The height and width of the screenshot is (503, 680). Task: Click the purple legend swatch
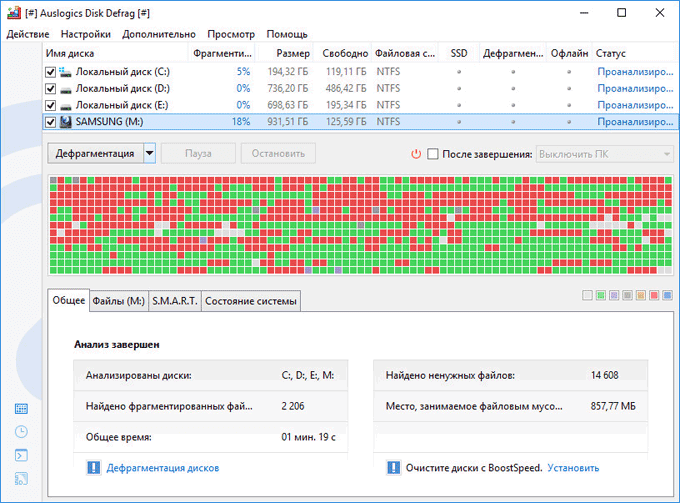614,296
